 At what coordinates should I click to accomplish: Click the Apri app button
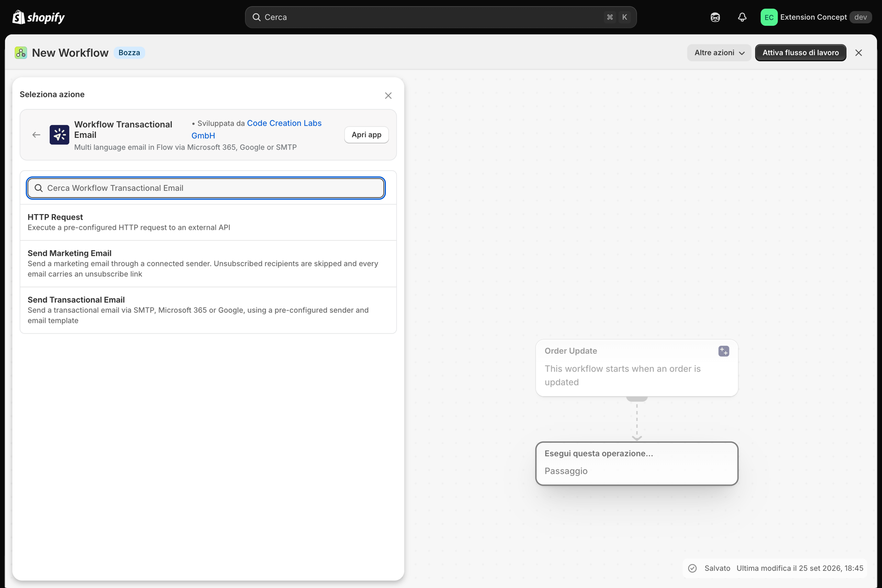[x=366, y=135]
